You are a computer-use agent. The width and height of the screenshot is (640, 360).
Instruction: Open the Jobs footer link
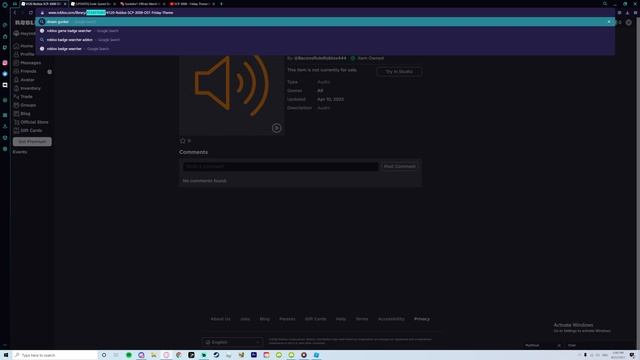tap(245, 319)
